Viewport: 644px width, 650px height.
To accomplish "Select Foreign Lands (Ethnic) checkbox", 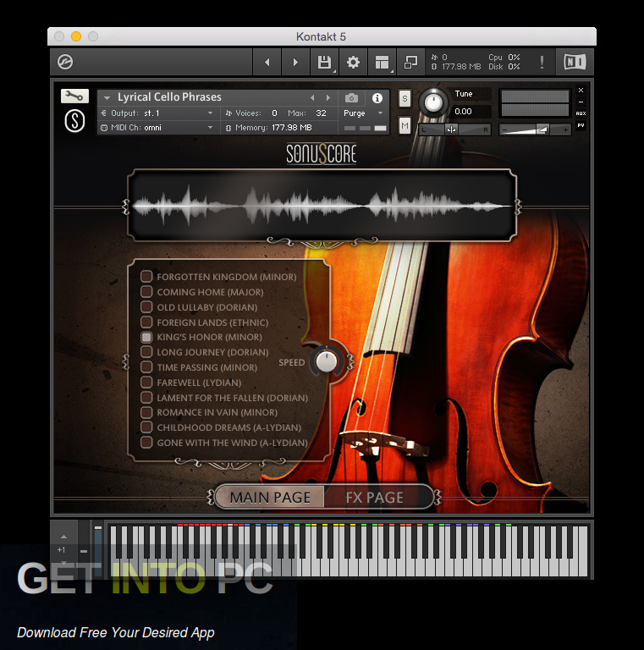I will [146, 322].
